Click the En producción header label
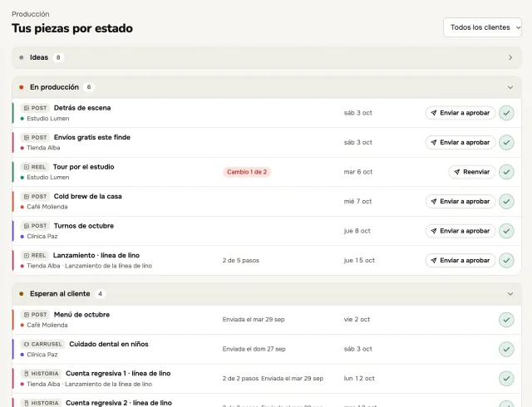This screenshot has width=532, height=407. [54, 87]
